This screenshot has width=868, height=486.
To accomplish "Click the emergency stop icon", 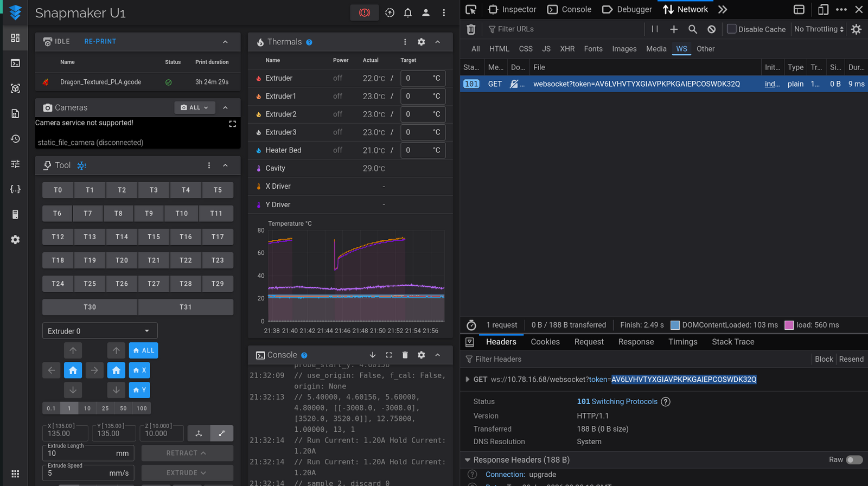I will (x=365, y=12).
